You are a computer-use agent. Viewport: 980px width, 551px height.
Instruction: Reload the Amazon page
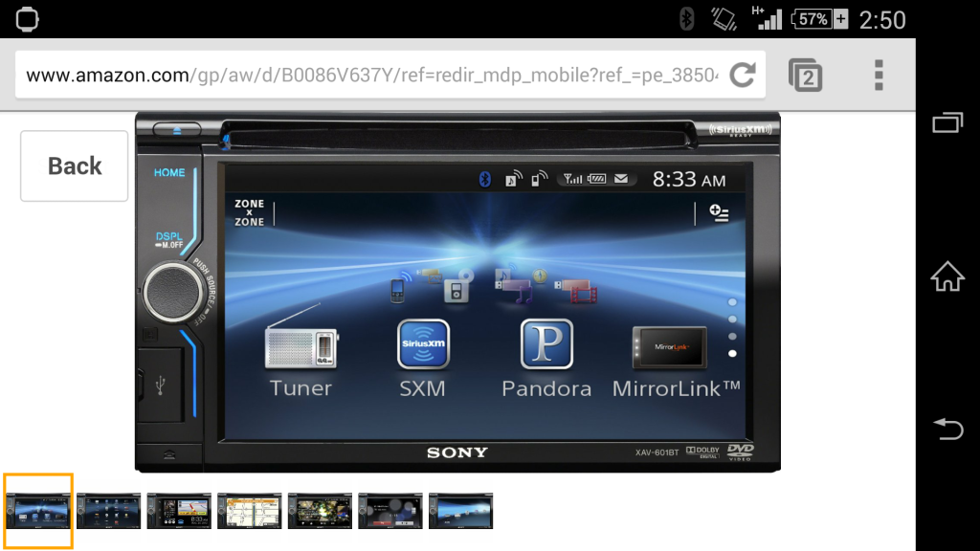[x=743, y=75]
